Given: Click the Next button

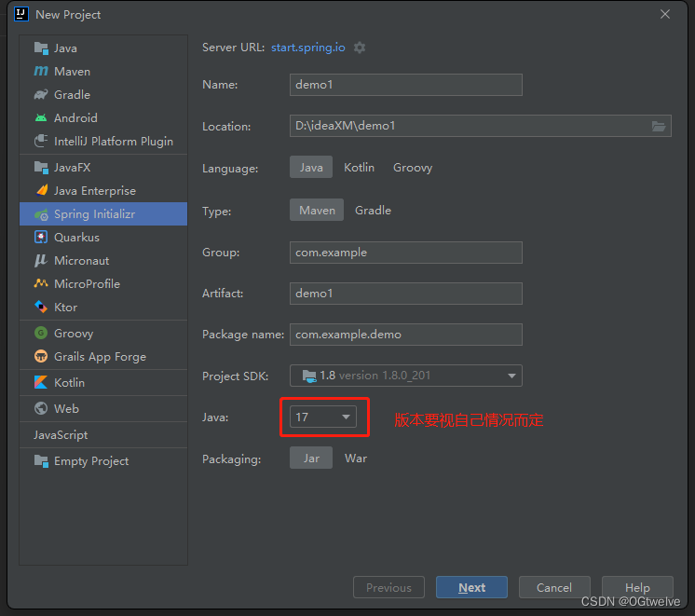Looking at the screenshot, I should tap(471, 587).
